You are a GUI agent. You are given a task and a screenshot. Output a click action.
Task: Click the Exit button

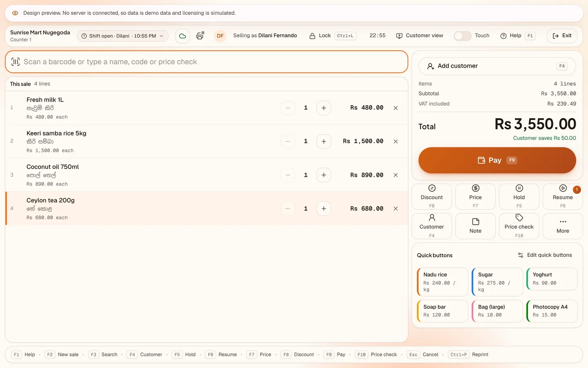(562, 36)
